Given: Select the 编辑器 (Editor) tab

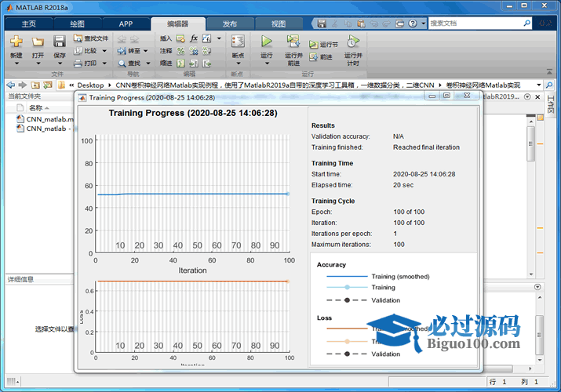Looking at the screenshot, I should (178, 24).
